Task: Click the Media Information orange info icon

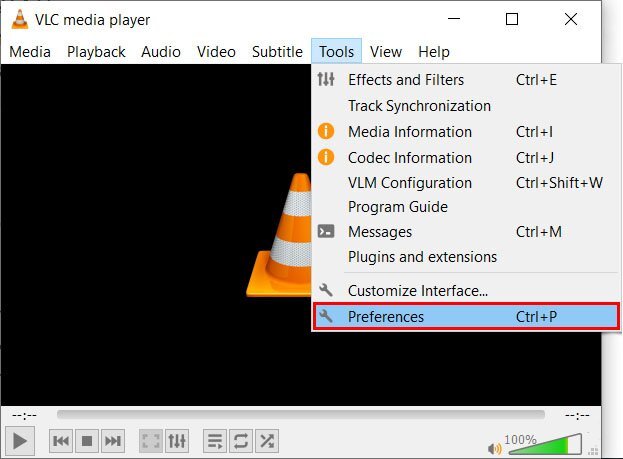Action: pos(326,131)
